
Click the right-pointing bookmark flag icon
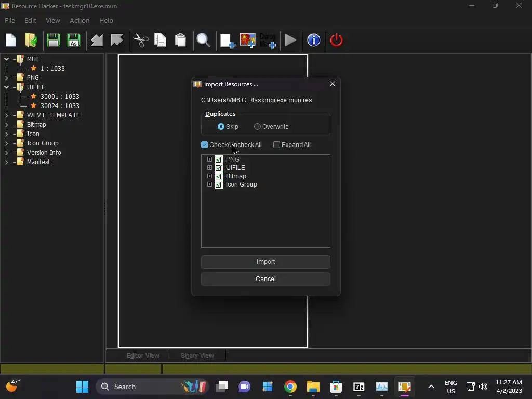pos(117,41)
